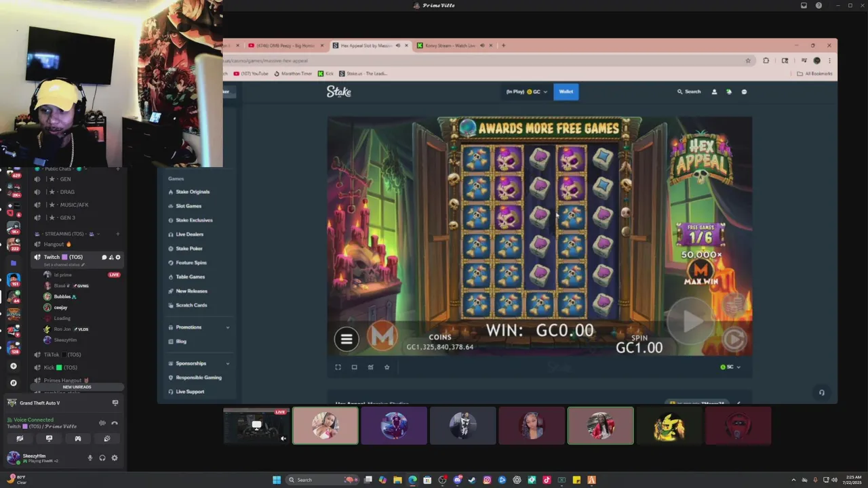
Task: Start the slot spin play button
Action: coord(690,321)
